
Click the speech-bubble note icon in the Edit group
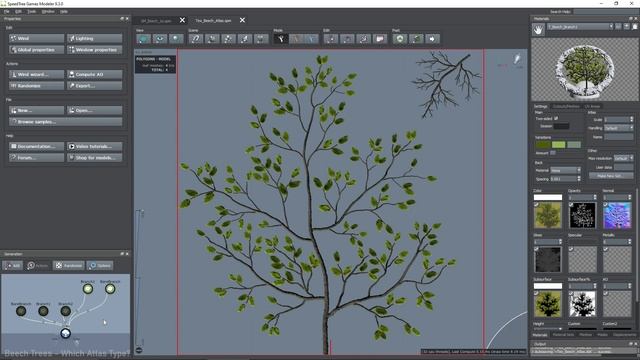click(x=380, y=39)
